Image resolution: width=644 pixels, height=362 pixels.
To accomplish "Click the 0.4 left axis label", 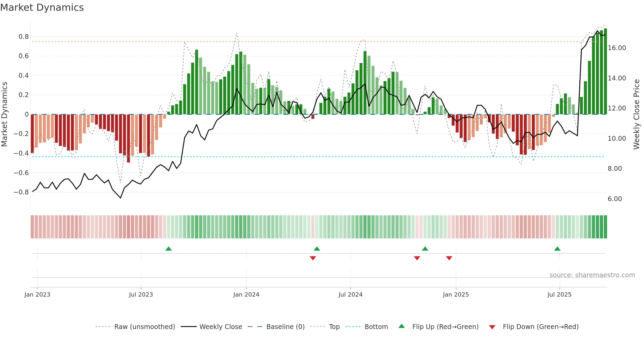I will coord(24,76).
